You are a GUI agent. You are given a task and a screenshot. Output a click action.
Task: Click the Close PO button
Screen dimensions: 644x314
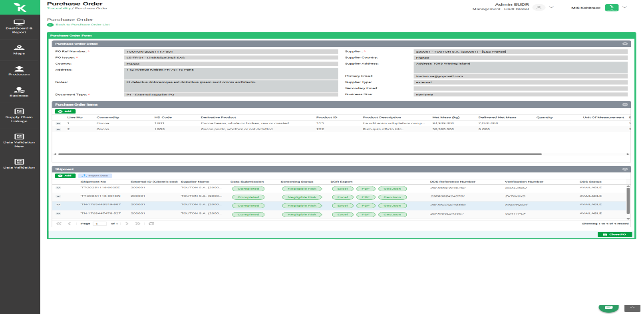click(x=615, y=235)
